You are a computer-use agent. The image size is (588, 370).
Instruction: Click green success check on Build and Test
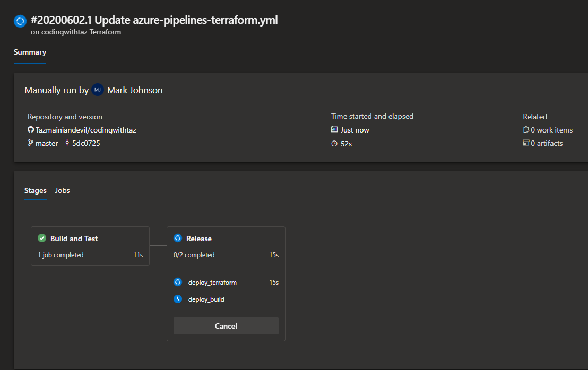pos(42,239)
